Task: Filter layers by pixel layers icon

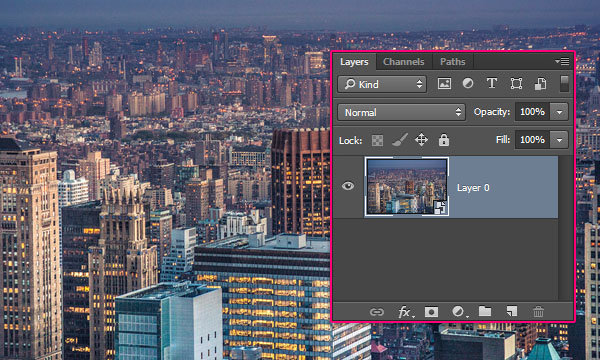Action: (x=444, y=83)
